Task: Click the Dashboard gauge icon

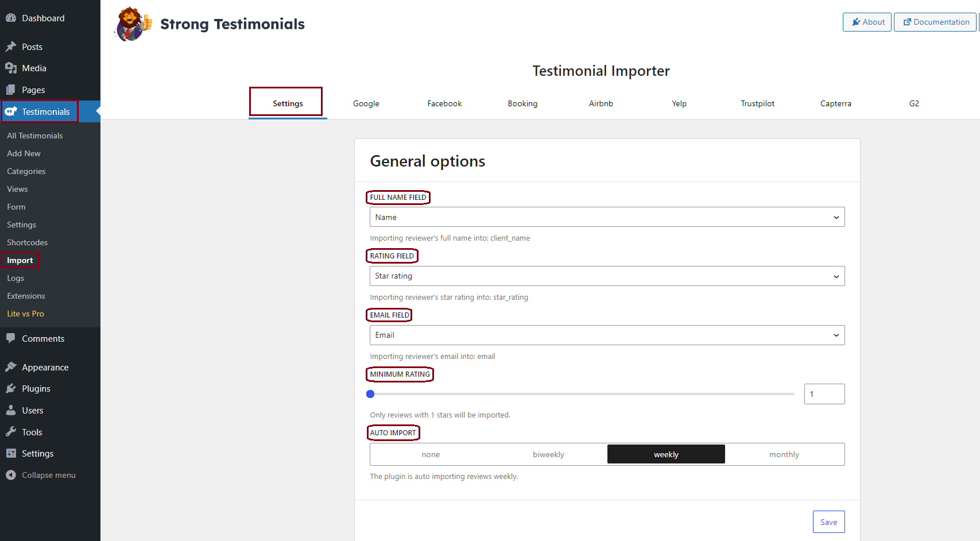Action: point(11,18)
